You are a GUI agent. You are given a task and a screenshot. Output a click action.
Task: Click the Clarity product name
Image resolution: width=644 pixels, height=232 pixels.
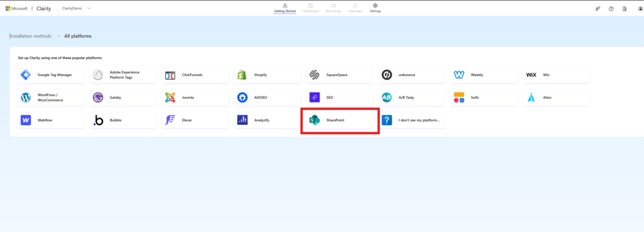44,8
